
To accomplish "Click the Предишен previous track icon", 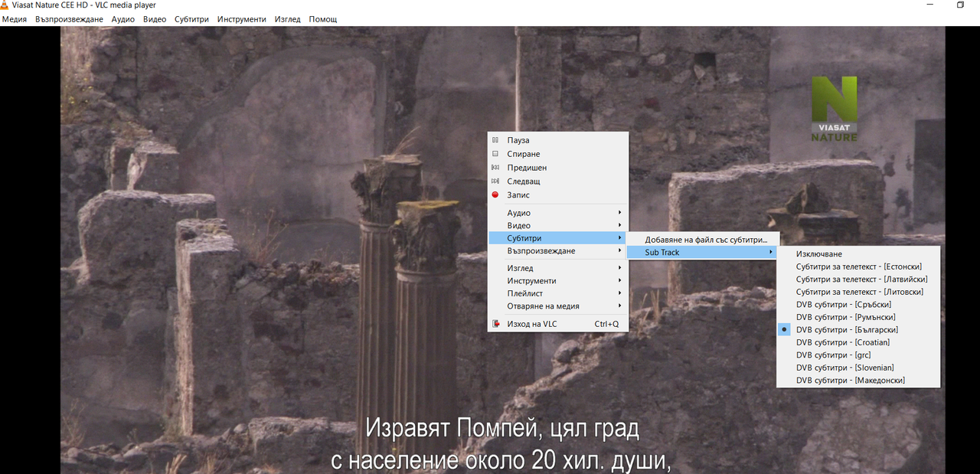I will (x=495, y=168).
